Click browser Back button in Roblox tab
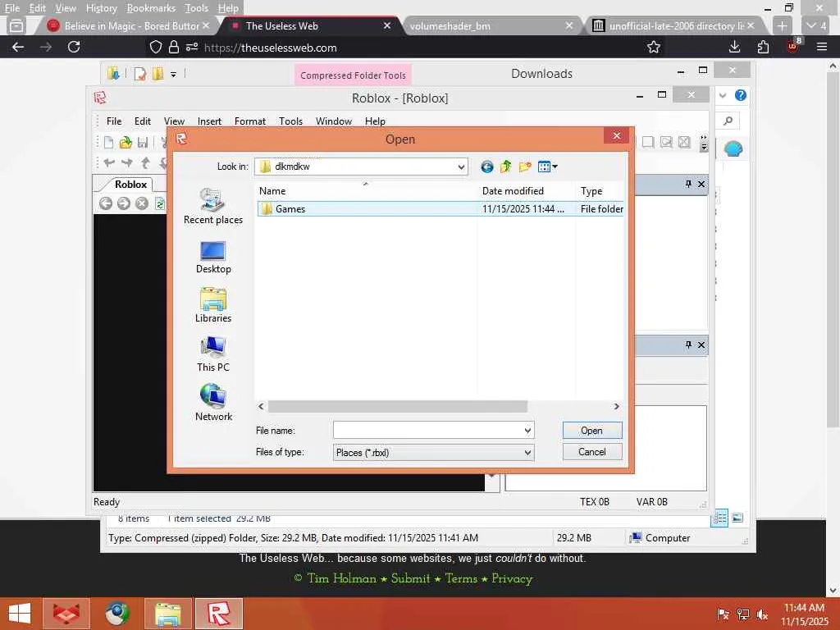The image size is (840, 630). click(x=106, y=203)
